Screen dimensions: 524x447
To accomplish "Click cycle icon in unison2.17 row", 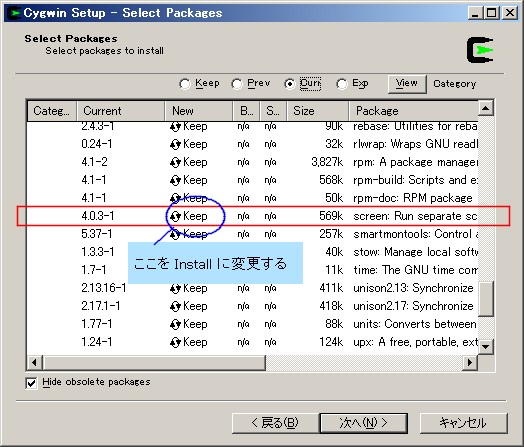I will tap(175, 307).
